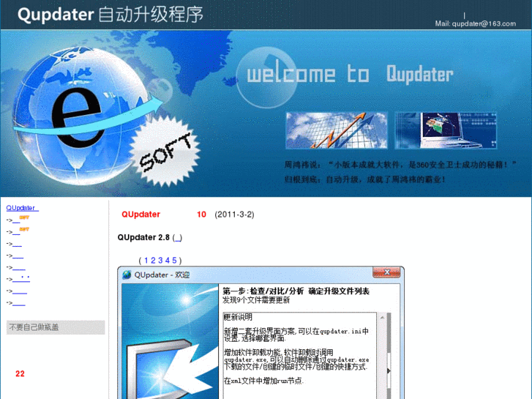This screenshot has height=399, width=532.
Task: Click the red number 10 in heading
Action: 201,215
